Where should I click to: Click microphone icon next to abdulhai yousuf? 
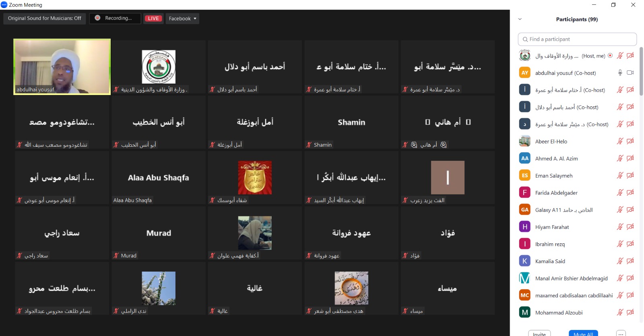[620, 73]
